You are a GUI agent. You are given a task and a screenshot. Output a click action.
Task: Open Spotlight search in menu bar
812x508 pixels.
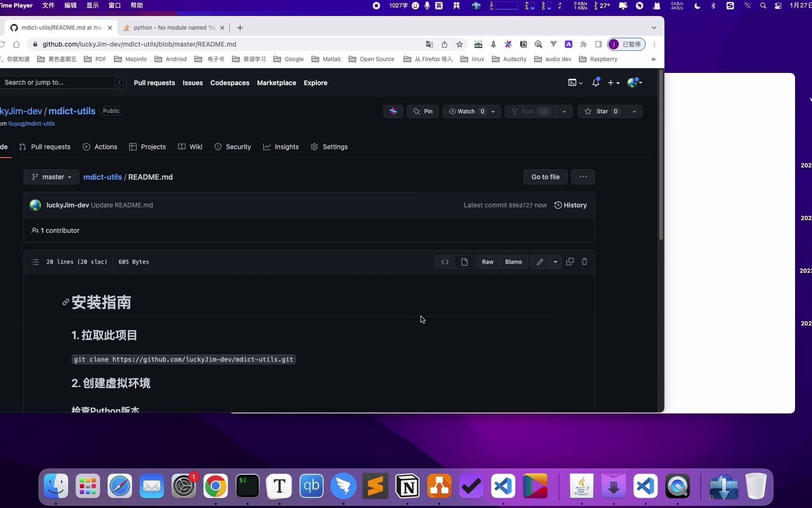click(x=763, y=6)
